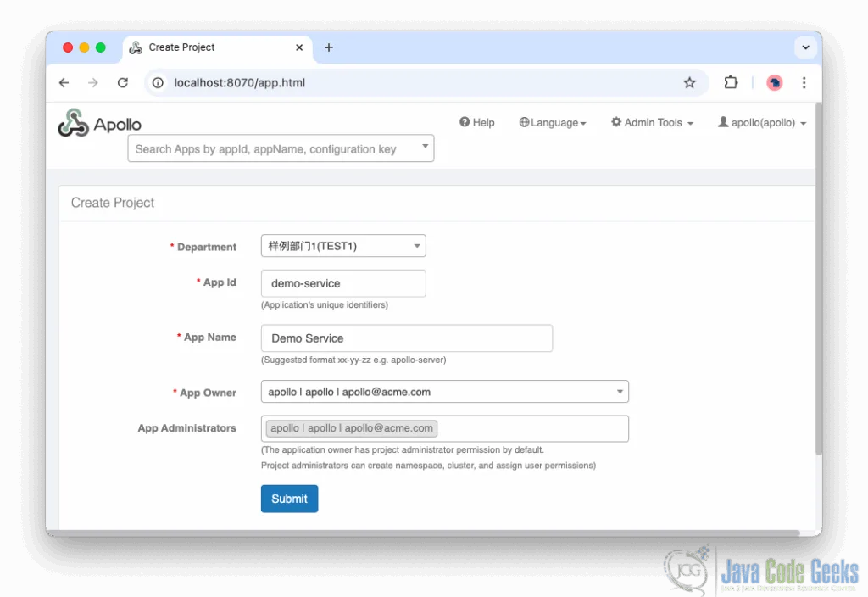Click the Help question-mark icon
This screenshot has height=597, width=868.
[x=465, y=122]
